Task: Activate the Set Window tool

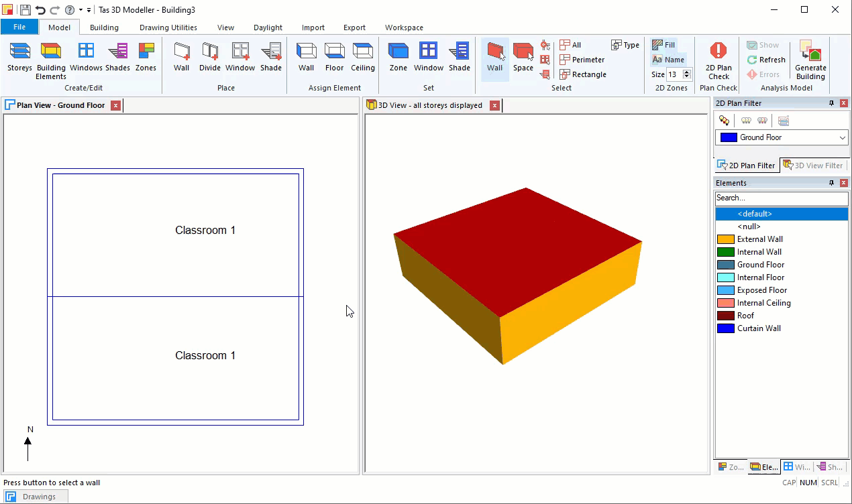Action: [428, 57]
